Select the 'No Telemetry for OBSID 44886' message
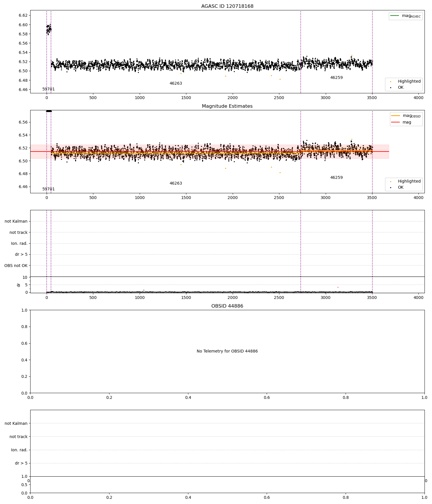The image size is (432, 504). pos(227,351)
